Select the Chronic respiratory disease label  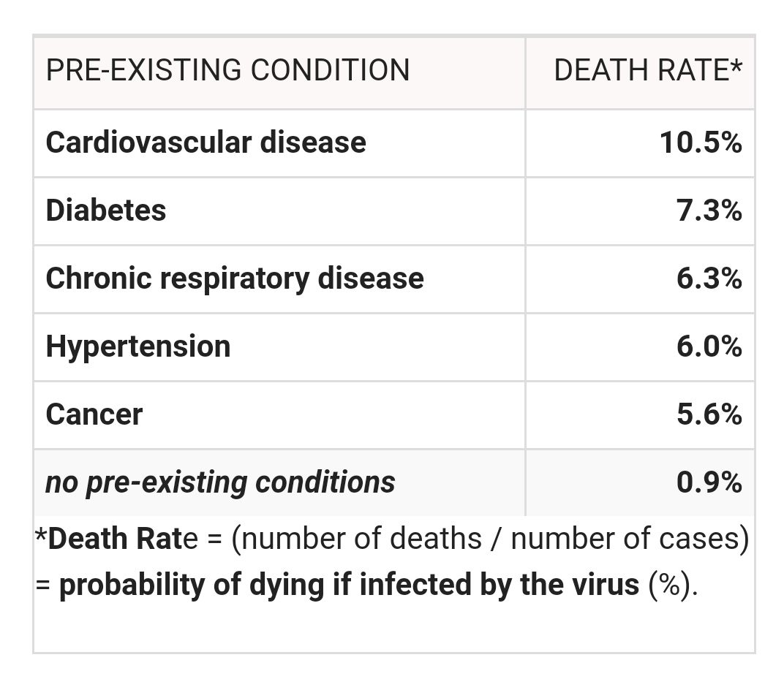[x=235, y=278]
